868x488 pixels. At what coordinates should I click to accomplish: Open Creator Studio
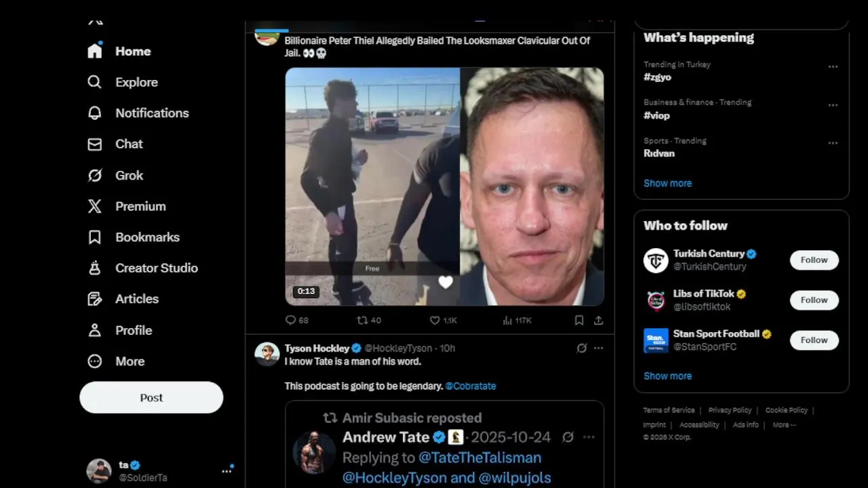tap(143, 268)
